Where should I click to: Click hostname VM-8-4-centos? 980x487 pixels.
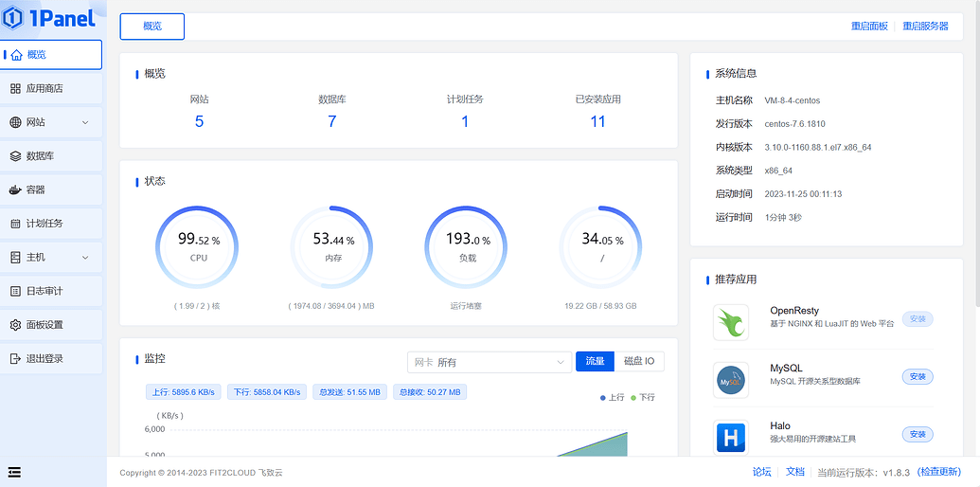click(x=792, y=100)
